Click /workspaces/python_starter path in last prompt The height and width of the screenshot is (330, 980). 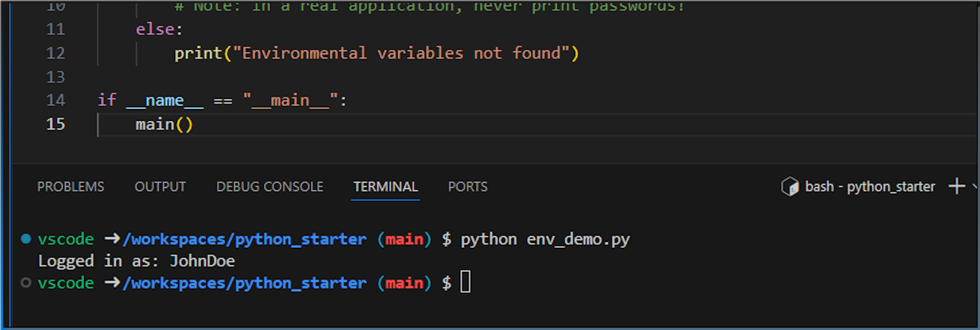click(244, 283)
